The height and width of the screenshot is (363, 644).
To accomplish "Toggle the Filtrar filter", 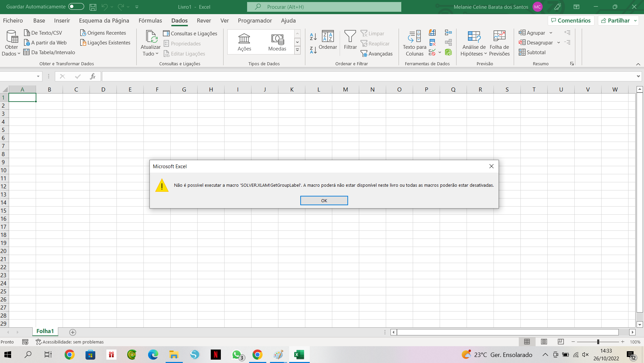I will click(350, 40).
